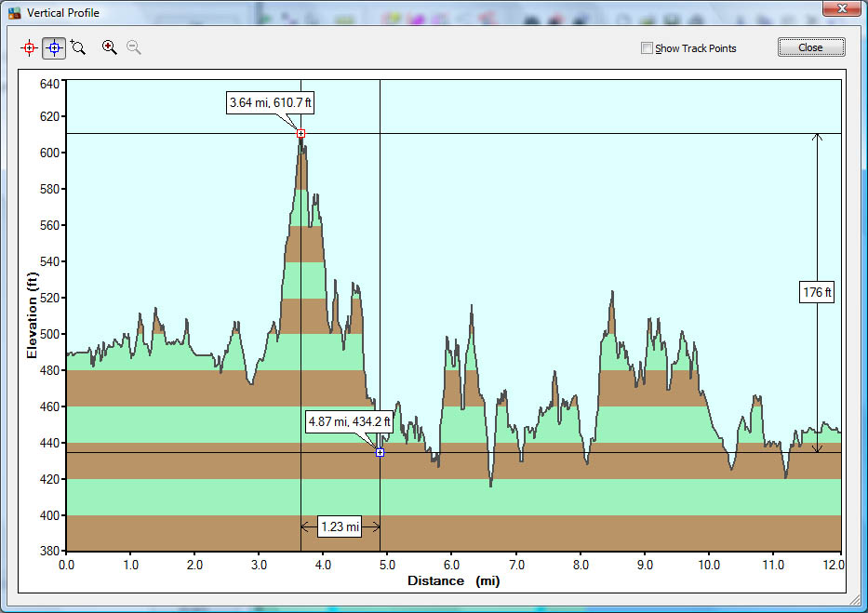
Task: Click the 176 ft elevation difference label
Action: 817,293
